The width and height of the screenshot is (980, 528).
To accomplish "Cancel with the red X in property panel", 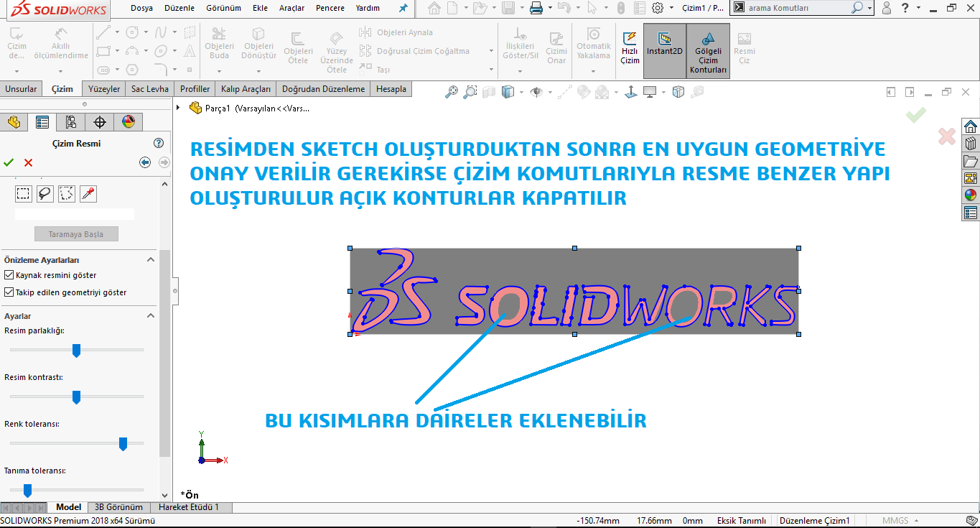I will (29, 162).
